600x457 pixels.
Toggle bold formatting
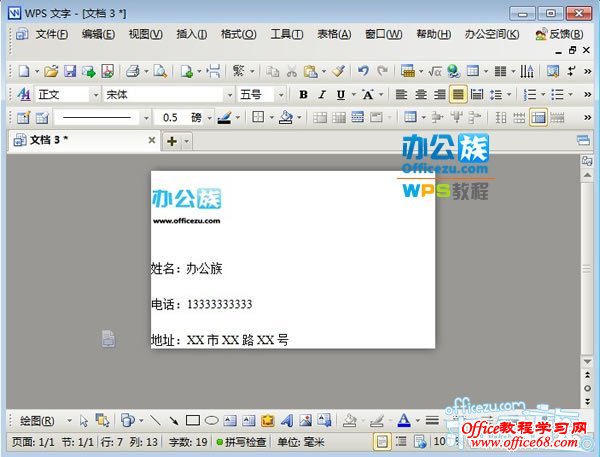pos(303,95)
